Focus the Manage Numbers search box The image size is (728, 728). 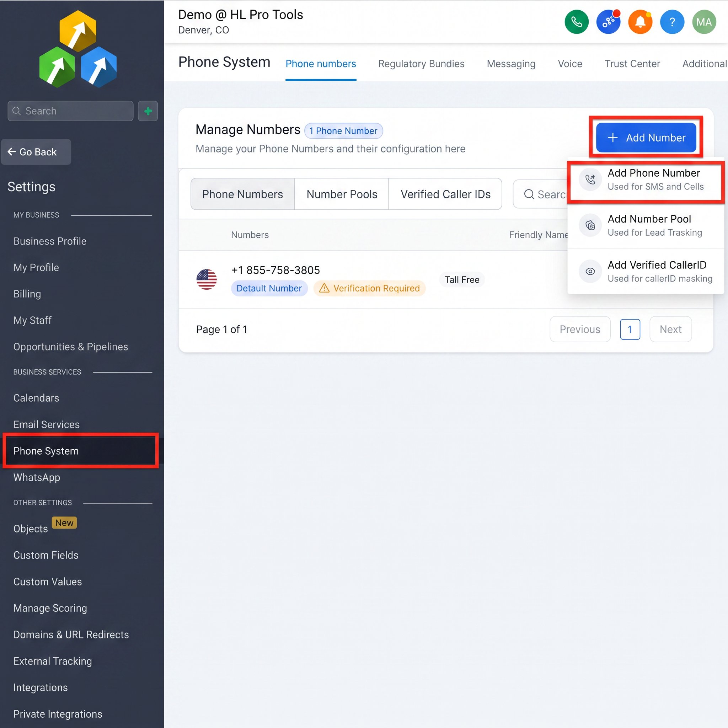(x=541, y=194)
